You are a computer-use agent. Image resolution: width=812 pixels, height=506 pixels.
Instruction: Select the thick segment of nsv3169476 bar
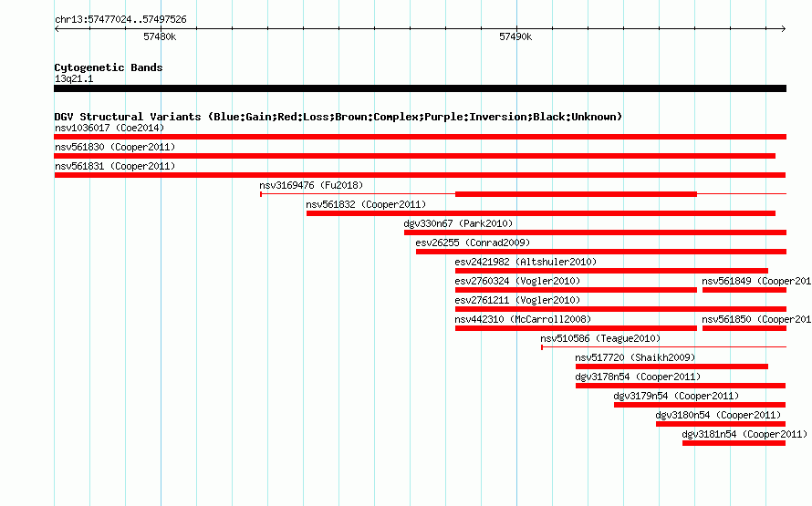[x=576, y=194]
